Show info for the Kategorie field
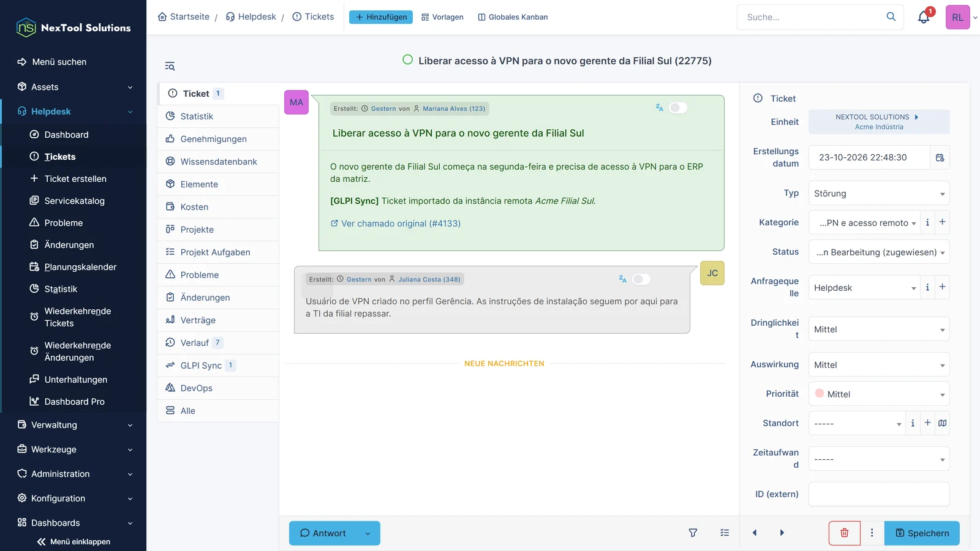 tap(927, 222)
